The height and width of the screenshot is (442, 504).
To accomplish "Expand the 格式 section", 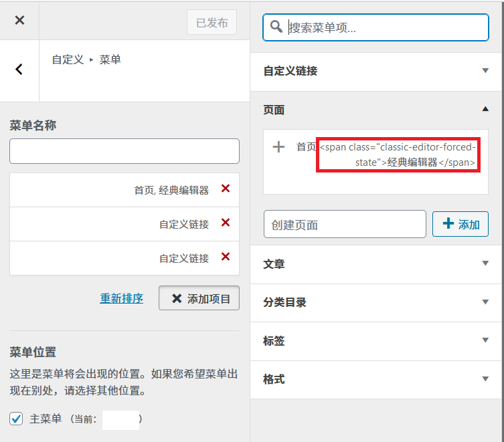I will click(x=375, y=380).
